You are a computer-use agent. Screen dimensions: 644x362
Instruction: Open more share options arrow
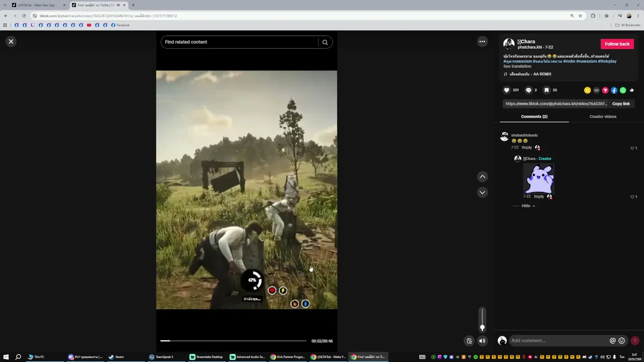coord(632,90)
